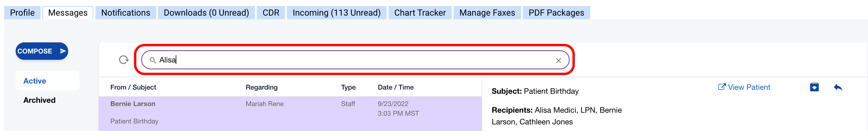This screenshot has width=868, height=131.
Task: Select the Bernie Larson message row
Action: click(290, 113)
